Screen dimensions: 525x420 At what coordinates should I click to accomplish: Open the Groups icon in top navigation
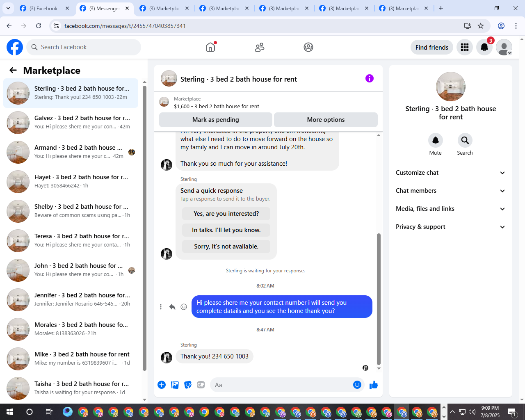tap(308, 47)
